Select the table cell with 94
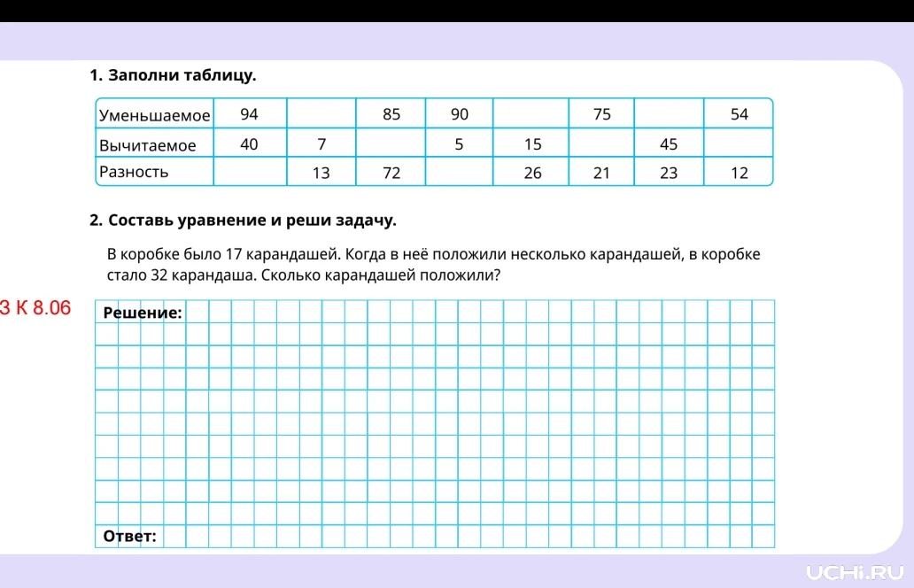 [x=250, y=113]
